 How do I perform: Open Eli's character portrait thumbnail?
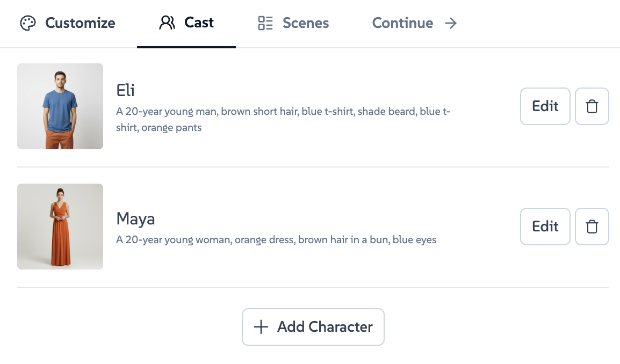[x=60, y=106]
